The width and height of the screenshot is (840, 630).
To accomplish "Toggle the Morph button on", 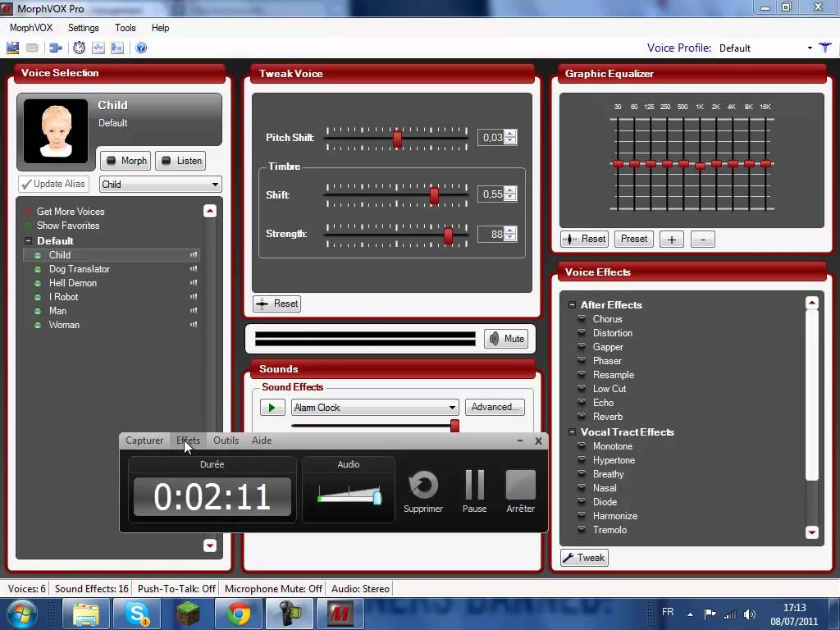I will 126,161.
